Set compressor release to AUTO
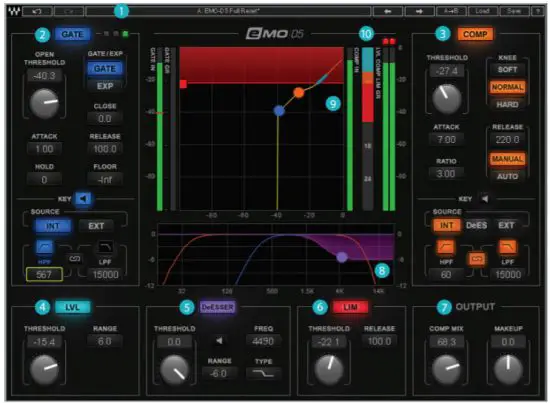Image resolution: width=550 pixels, height=403 pixels. click(507, 176)
